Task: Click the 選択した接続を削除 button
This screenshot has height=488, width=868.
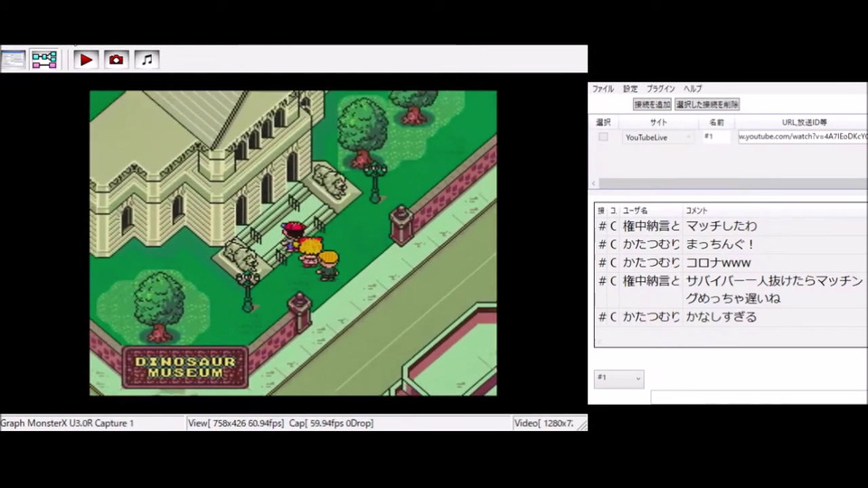Action: (x=707, y=104)
